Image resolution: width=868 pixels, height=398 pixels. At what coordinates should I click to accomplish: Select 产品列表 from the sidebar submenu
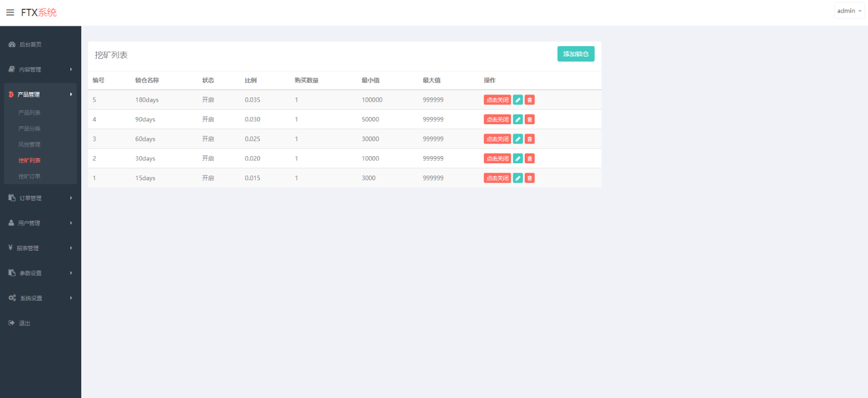tap(30, 113)
